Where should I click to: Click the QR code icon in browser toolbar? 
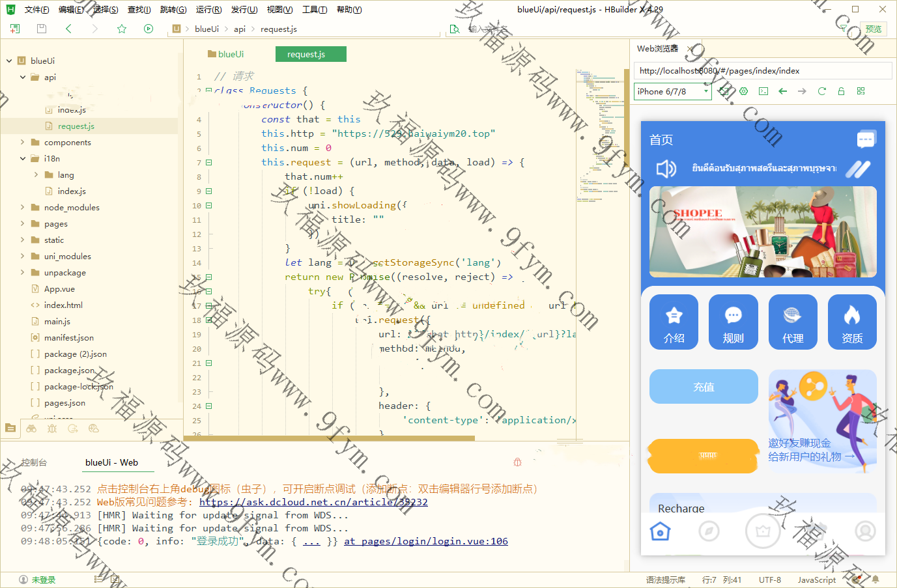[861, 91]
